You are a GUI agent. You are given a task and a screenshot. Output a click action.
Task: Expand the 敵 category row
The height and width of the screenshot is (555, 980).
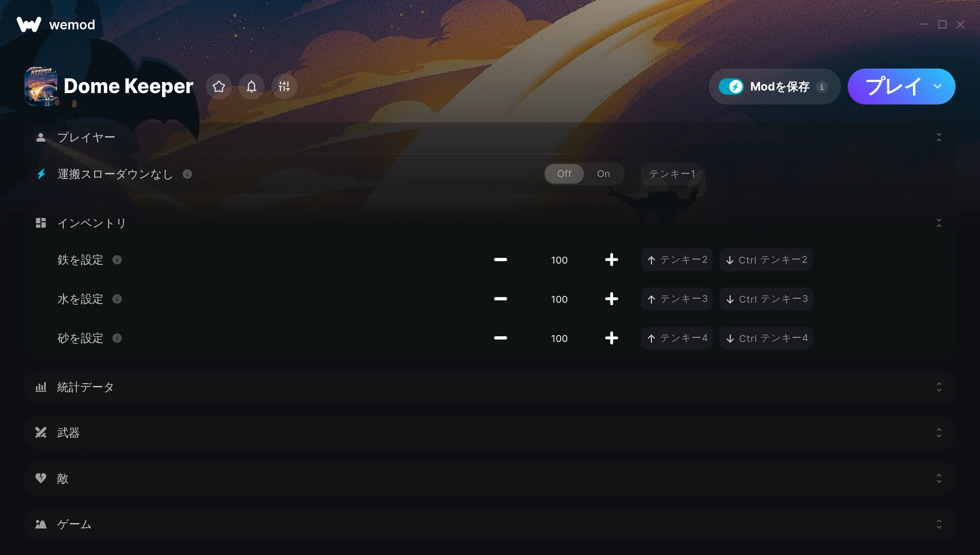[490, 479]
